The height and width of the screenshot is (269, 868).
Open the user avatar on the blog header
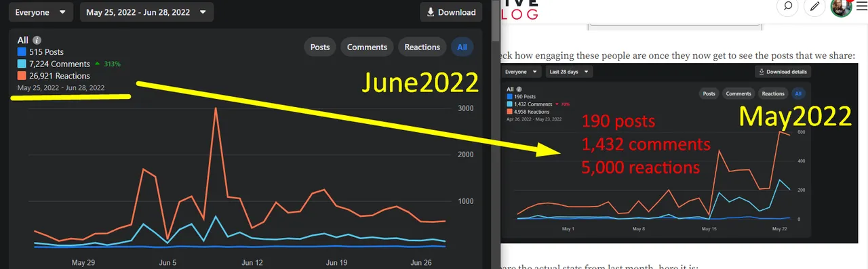pos(841,7)
